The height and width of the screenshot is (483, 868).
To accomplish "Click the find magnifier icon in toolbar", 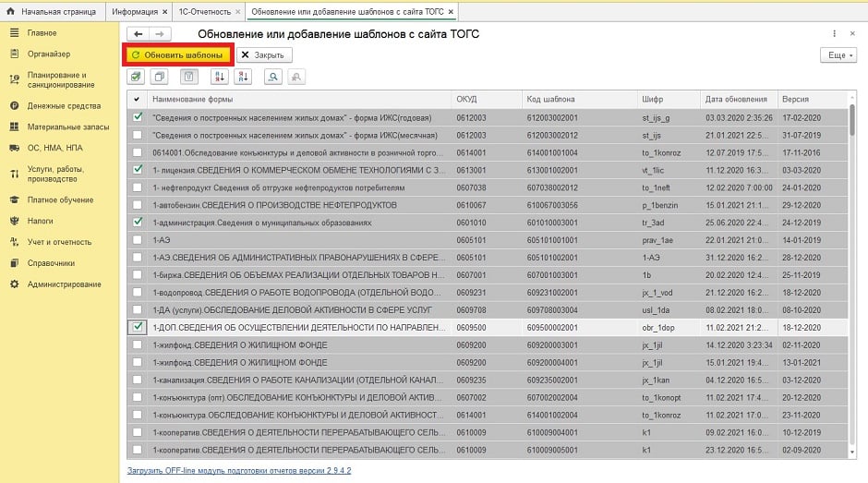I will (272, 77).
